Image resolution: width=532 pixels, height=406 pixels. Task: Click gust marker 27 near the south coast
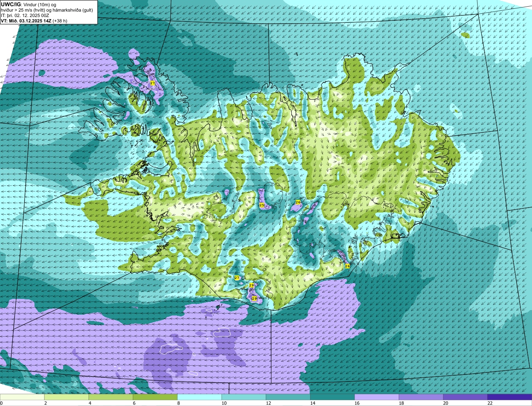[x=237, y=278]
